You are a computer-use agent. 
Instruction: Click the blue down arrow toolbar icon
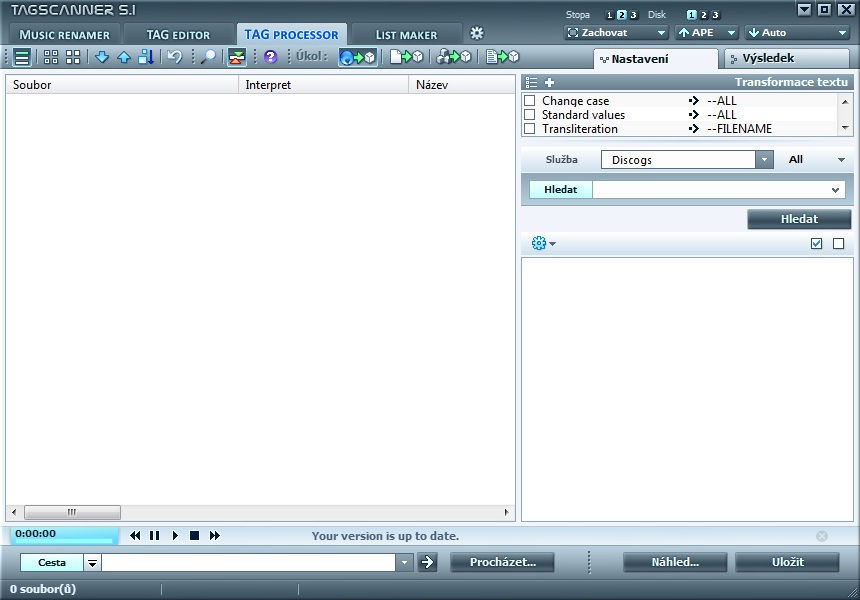pyautogui.click(x=101, y=57)
